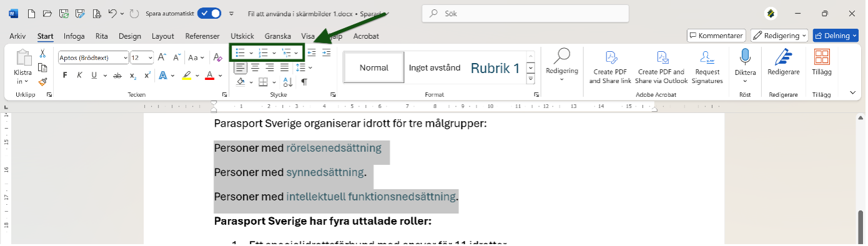
Task: Apply a numbered list to the selection
Action: pos(263,53)
